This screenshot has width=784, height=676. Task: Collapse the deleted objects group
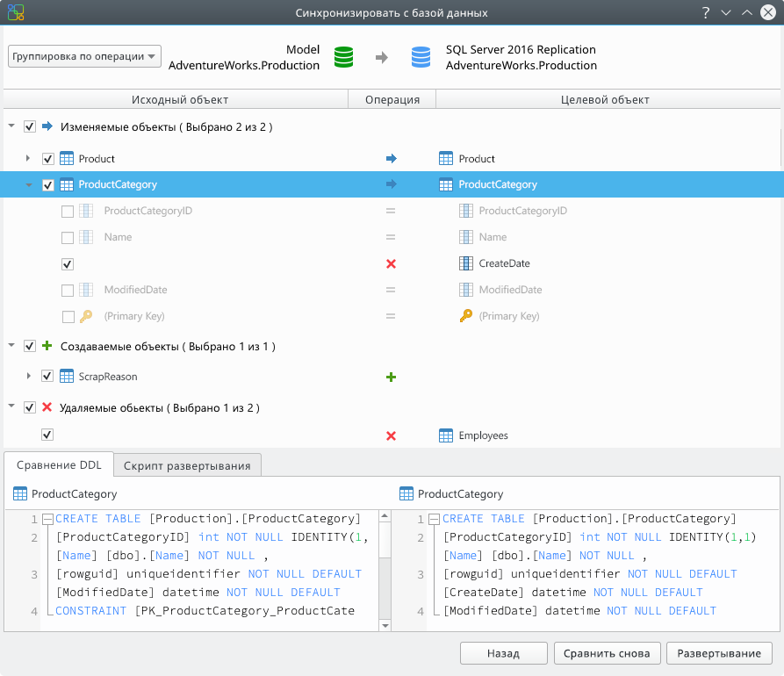[x=11, y=406]
